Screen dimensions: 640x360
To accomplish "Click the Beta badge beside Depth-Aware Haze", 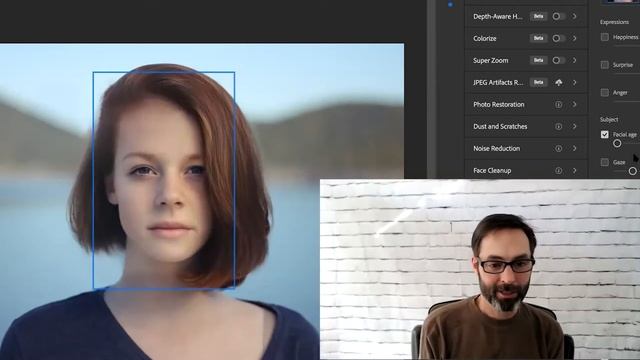I will (538, 16).
